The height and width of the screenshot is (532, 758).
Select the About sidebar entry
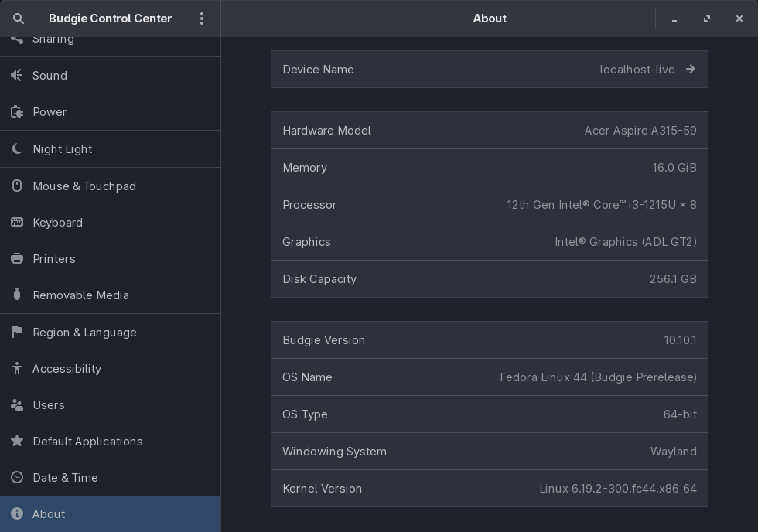49,514
